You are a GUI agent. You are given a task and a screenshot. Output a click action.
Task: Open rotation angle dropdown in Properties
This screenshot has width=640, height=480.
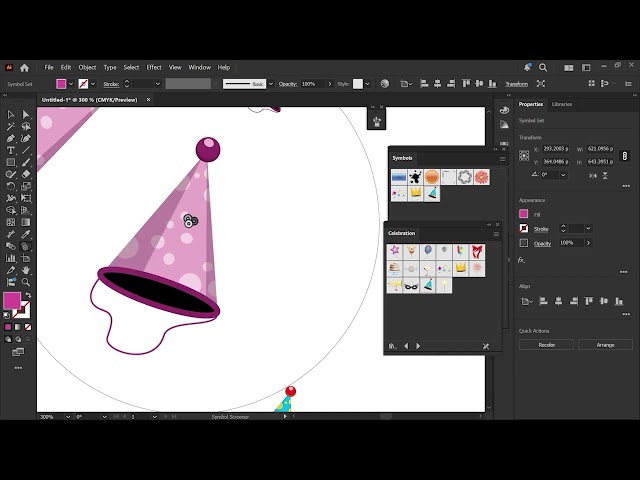563,175
